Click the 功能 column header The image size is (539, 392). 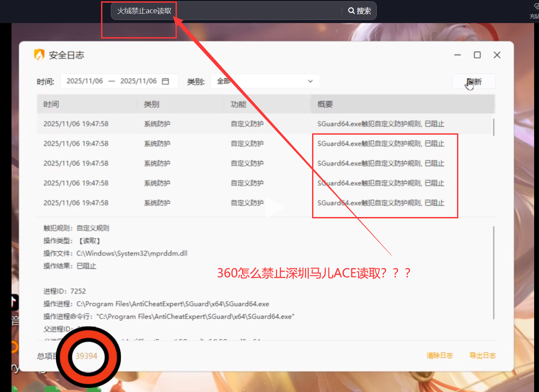268,105
